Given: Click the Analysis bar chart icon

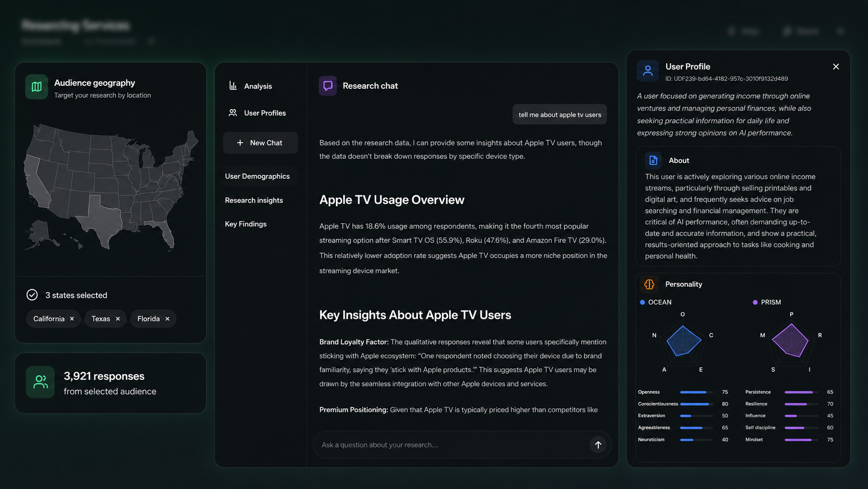Looking at the screenshot, I should pos(233,86).
